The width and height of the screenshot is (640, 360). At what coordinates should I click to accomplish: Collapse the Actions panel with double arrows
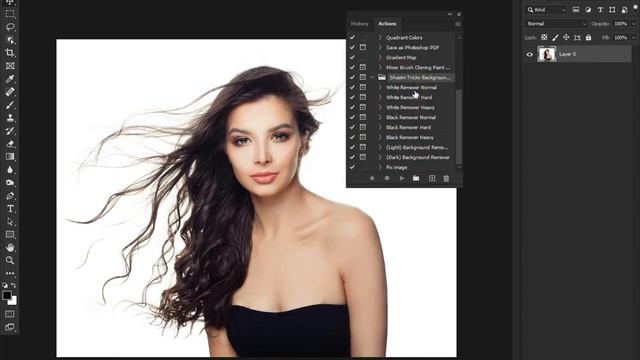pos(450,14)
